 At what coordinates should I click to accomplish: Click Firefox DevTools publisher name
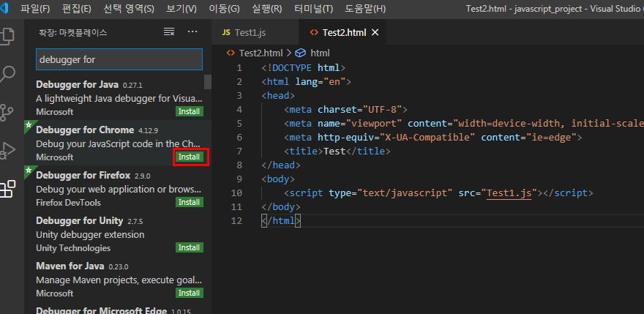[68, 203]
